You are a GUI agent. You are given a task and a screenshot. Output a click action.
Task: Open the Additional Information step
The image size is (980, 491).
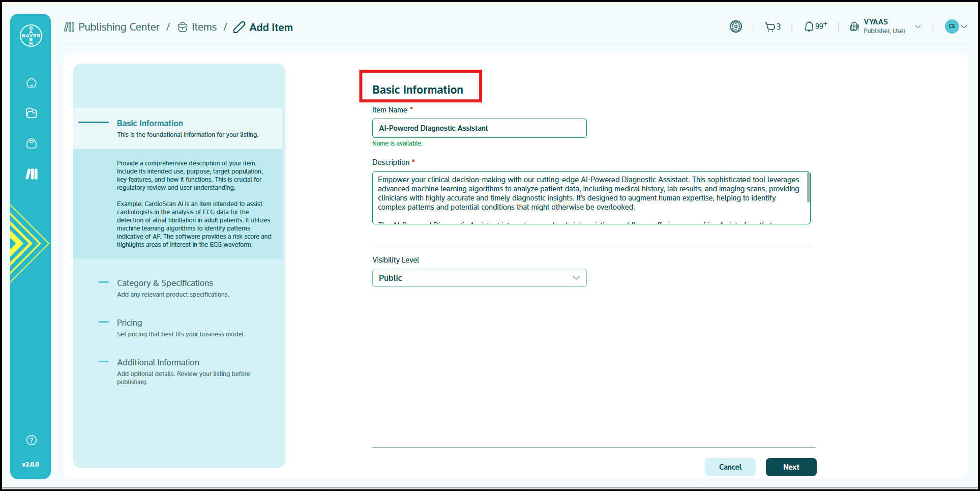[x=158, y=362]
